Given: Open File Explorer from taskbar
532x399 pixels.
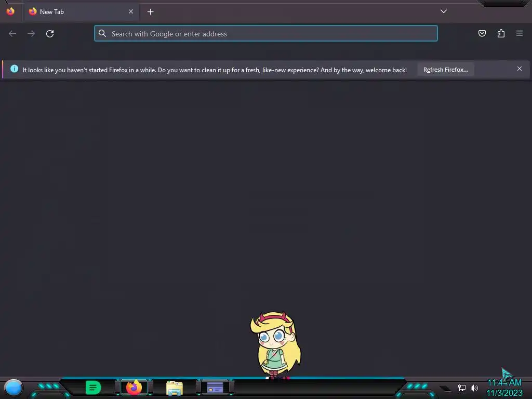Looking at the screenshot, I should coord(175,388).
